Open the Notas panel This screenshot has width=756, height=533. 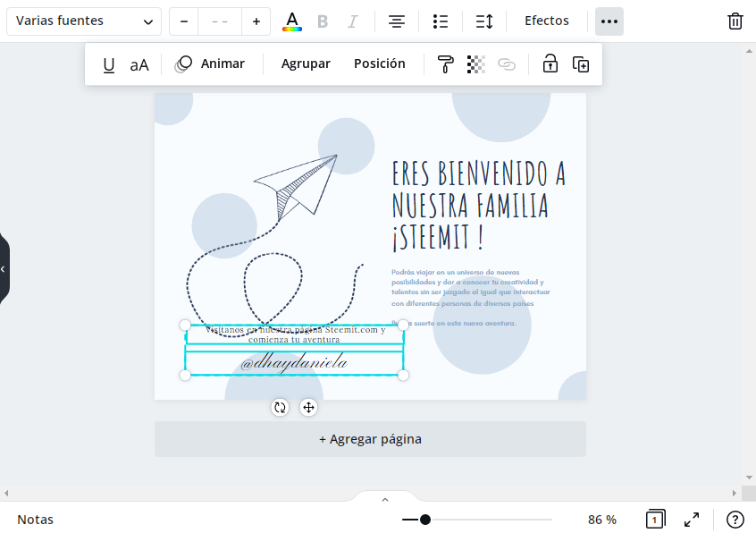point(35,520)
